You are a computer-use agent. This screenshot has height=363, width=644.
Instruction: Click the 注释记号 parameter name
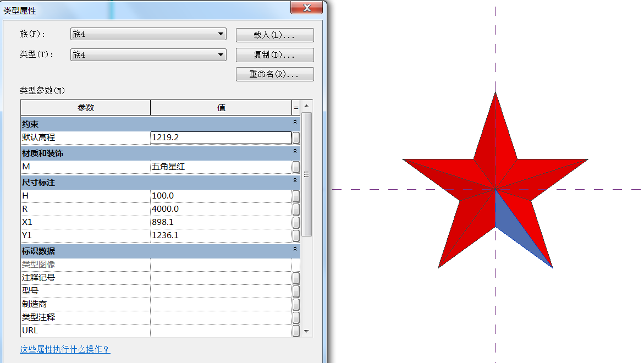38,278
